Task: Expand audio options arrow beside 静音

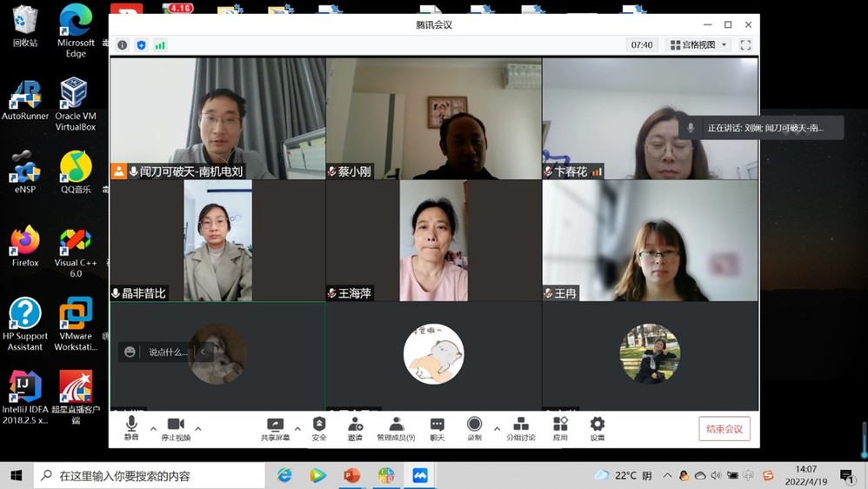Action: coord(153,428)
